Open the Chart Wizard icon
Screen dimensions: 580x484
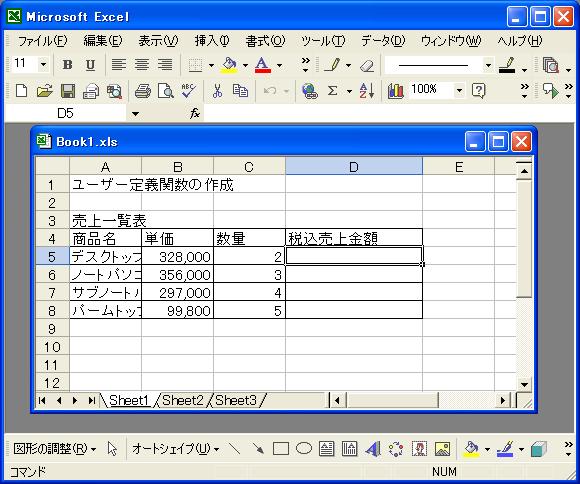(x=395, y=91)
